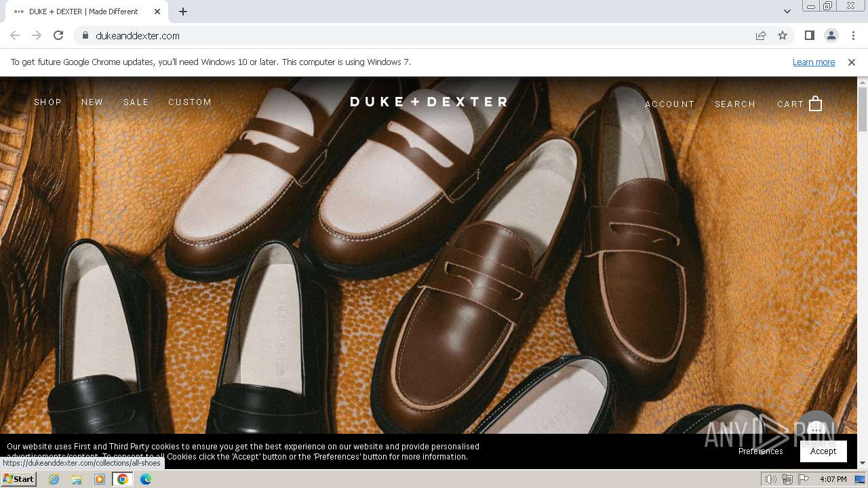Reload the current page

click(58, 35)
